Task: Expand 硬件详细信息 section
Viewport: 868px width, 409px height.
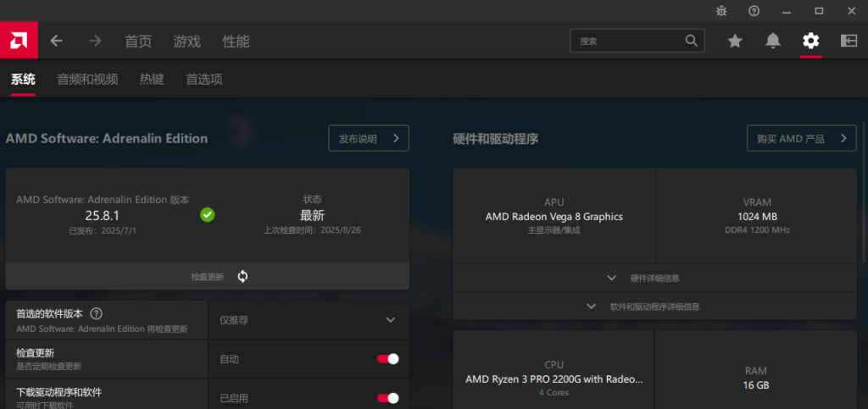Action: point(655,278)
